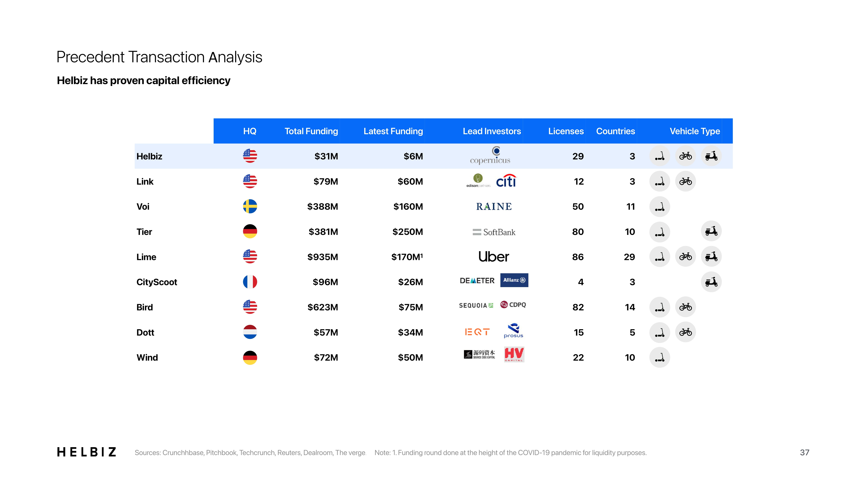Click the Dutch flag next to Dott

(x=250, y=332)
